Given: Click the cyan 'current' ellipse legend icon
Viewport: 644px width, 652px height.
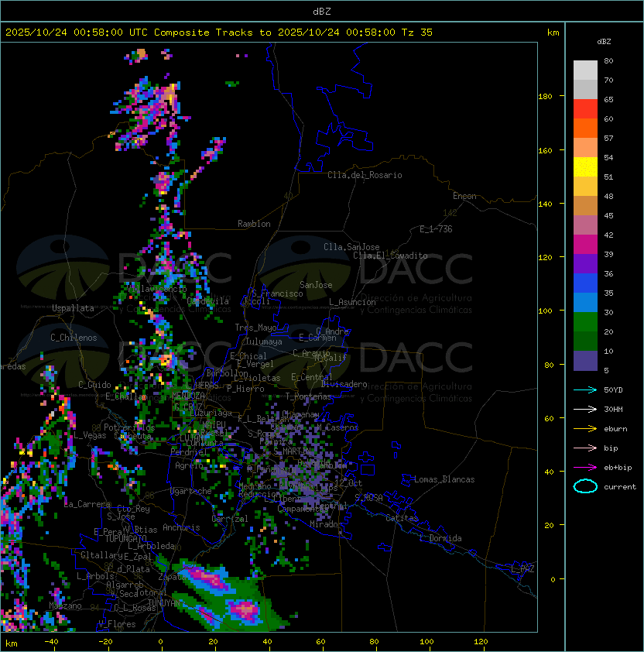Looking at the screenshot, I should tap(585, 486).
